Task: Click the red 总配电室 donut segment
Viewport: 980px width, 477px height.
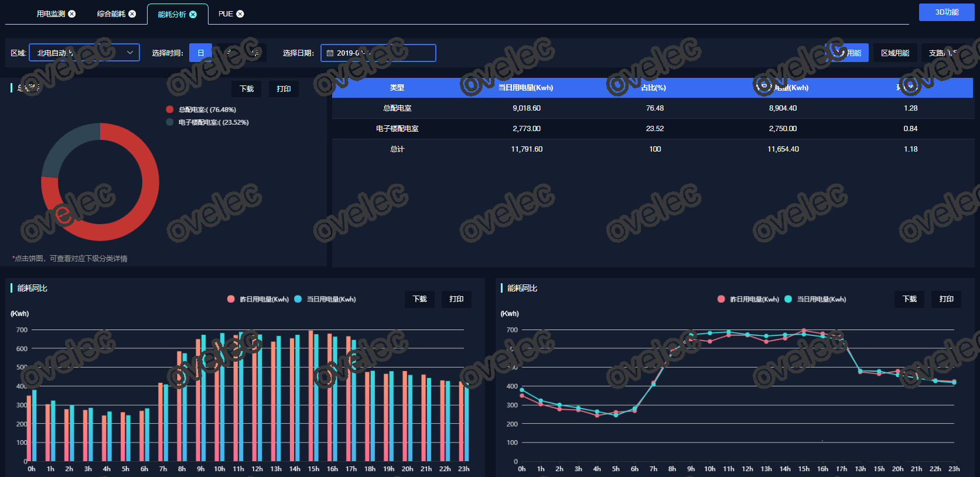Action: tap(148, 193)
